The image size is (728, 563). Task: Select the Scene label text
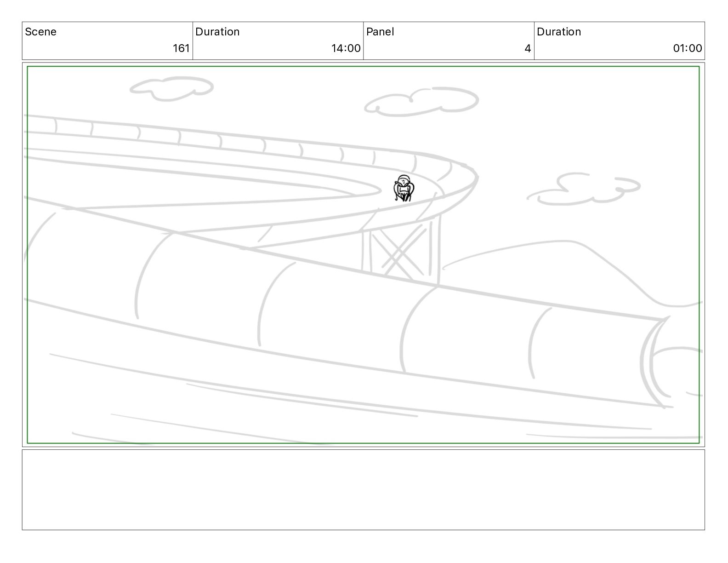(x=40, y=32)
